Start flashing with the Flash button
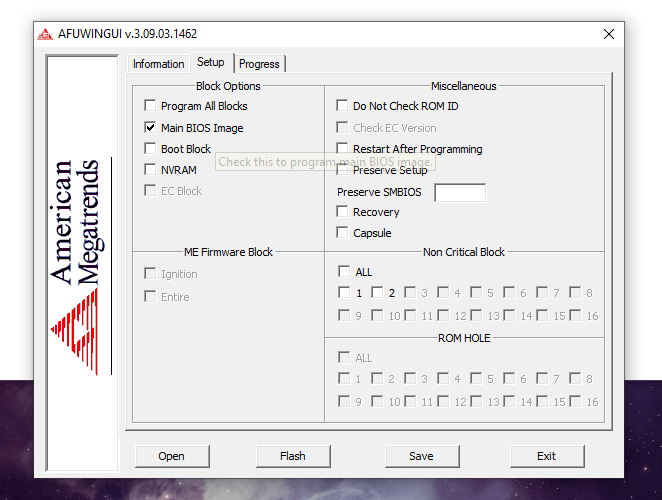This screenshot has width=662, height=500. pos(293,456)
